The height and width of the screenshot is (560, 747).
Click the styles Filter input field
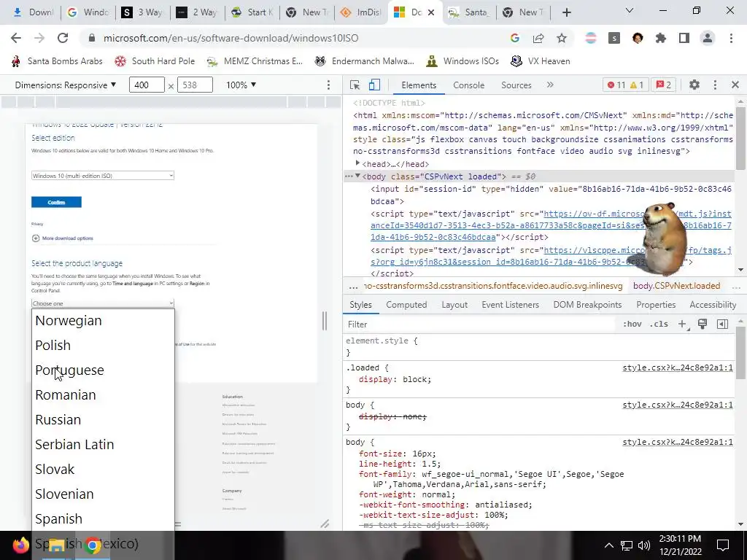pos(480,324)
